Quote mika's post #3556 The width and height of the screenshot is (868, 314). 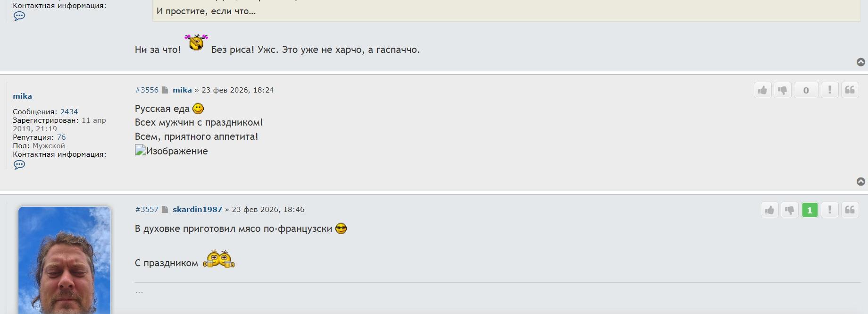pyautogui.click(x=850, y=90)
